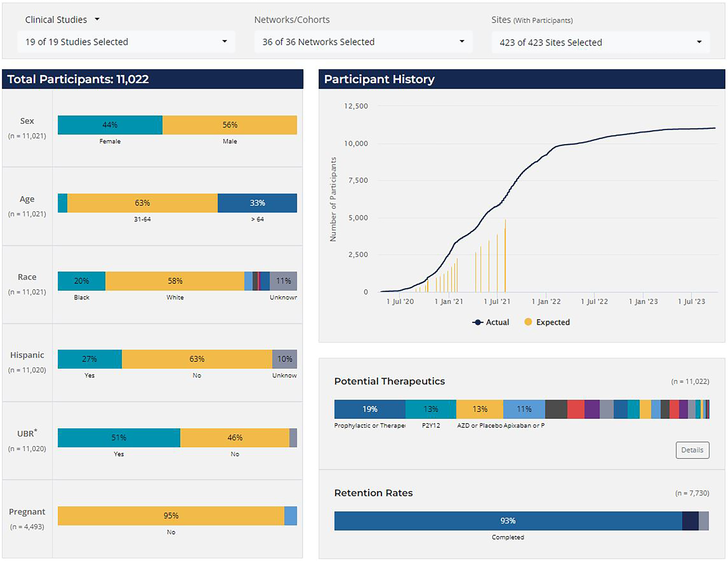Click the 44% Female segment of Sex bar
728x561 pixels.
[110, 125]
